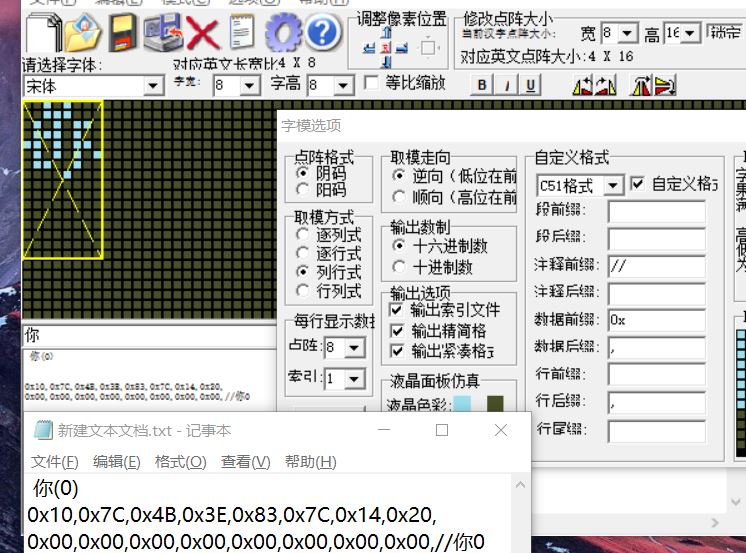The width and height of the screenshot is (746, 553).
Task: Select 逐列式 extraction mode
Action: pos(303,234)
